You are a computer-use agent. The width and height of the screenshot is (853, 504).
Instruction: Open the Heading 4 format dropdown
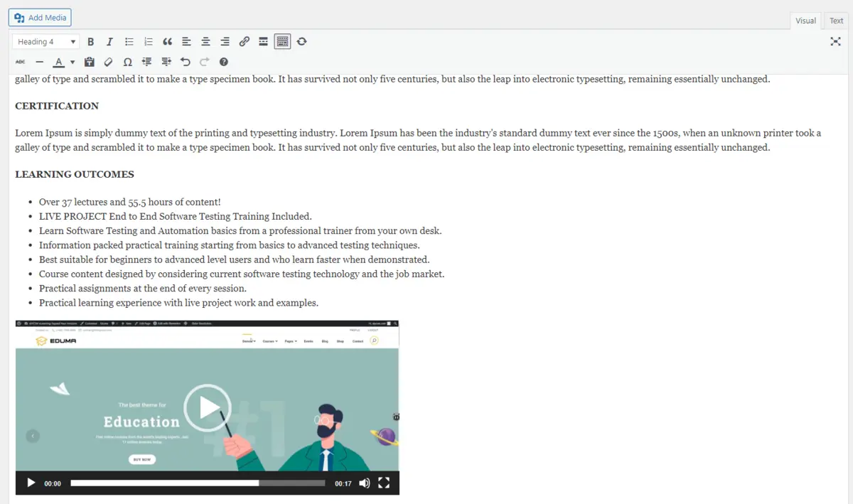[45, 42]
